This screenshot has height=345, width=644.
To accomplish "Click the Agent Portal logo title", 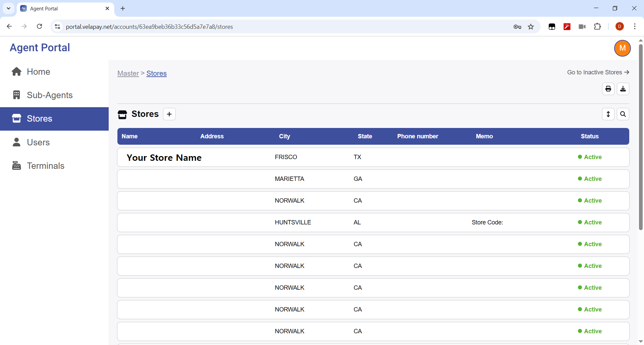I will tap(40, 48).
